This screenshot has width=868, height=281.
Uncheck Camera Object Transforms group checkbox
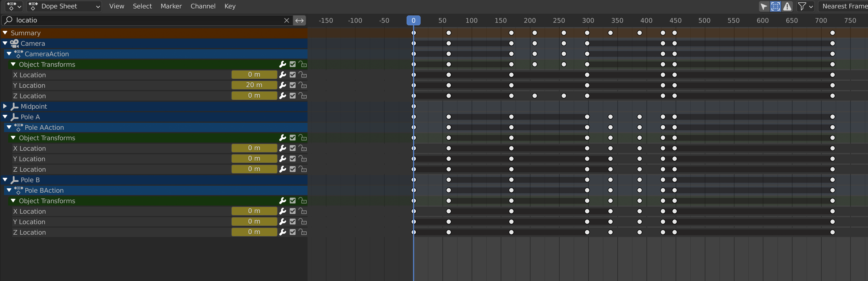pos(292,64)
